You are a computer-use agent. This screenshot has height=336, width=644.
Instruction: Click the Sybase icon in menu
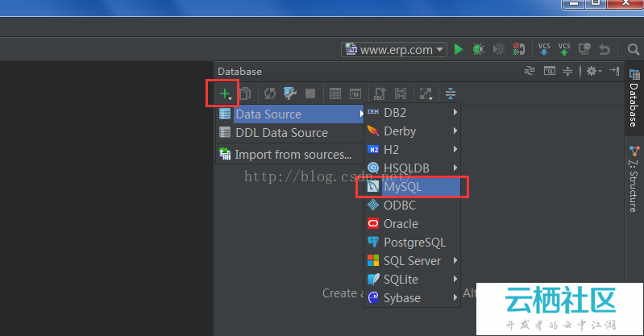(x=373, y=297)
